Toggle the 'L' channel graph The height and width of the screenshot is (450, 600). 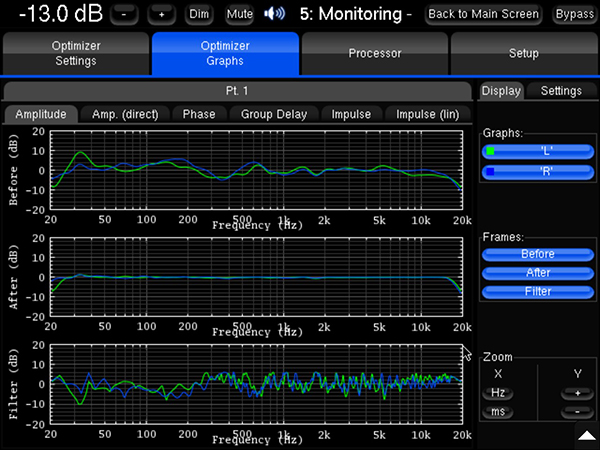pyautogui.click(x=538, y=152)
